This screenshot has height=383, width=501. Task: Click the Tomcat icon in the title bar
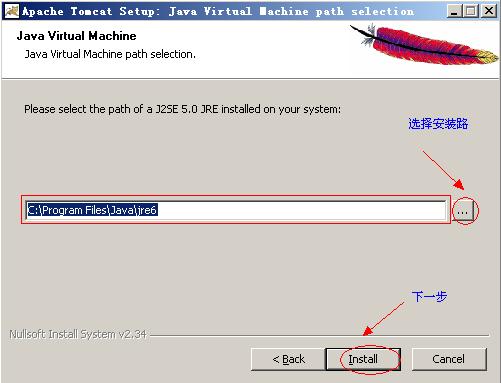(x=12, y=11)
